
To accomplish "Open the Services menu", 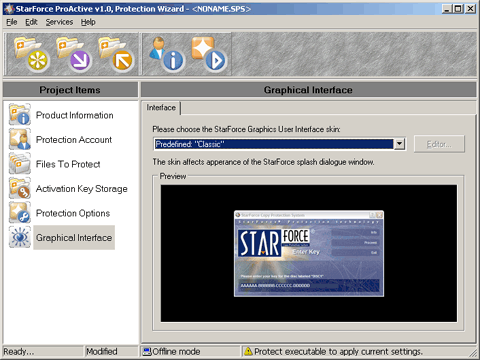I will click(59, 22).
